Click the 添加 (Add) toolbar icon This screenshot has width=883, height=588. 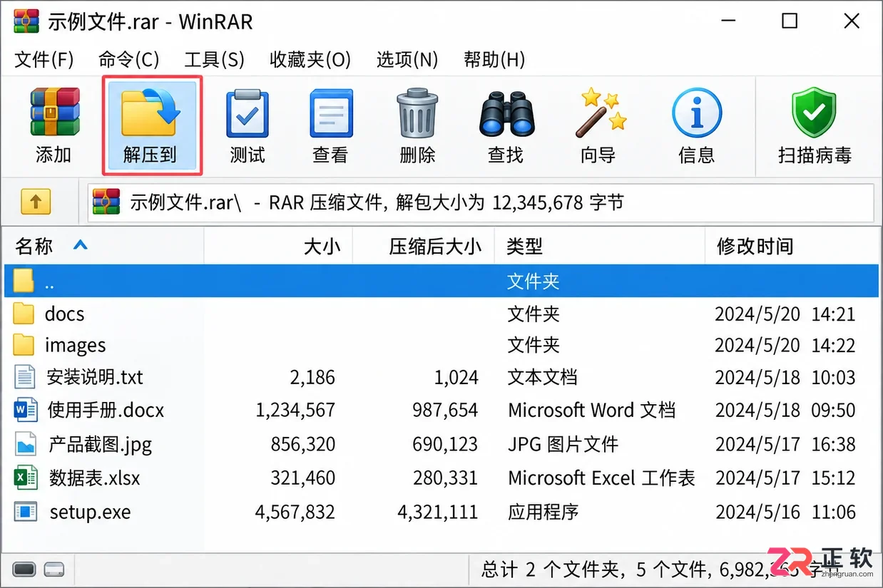tap(54, 113)
